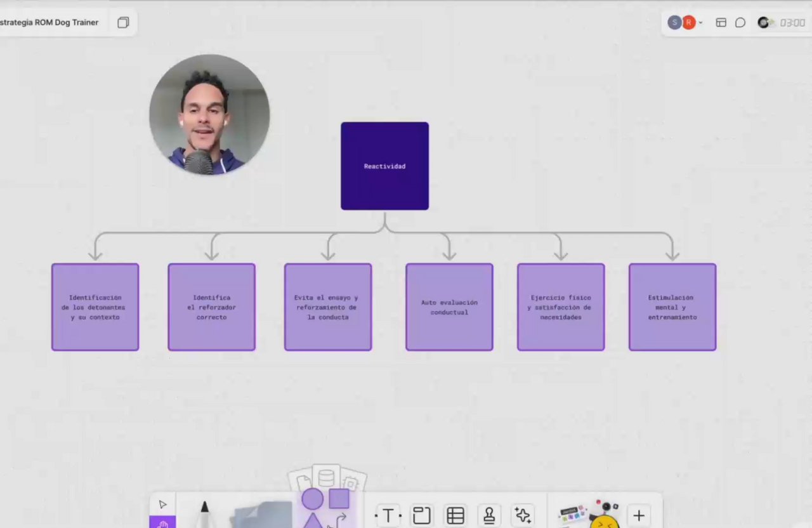Viewport: 812px width, 528px height.
Task: Select the Text tool
Action: coord(388,516)
